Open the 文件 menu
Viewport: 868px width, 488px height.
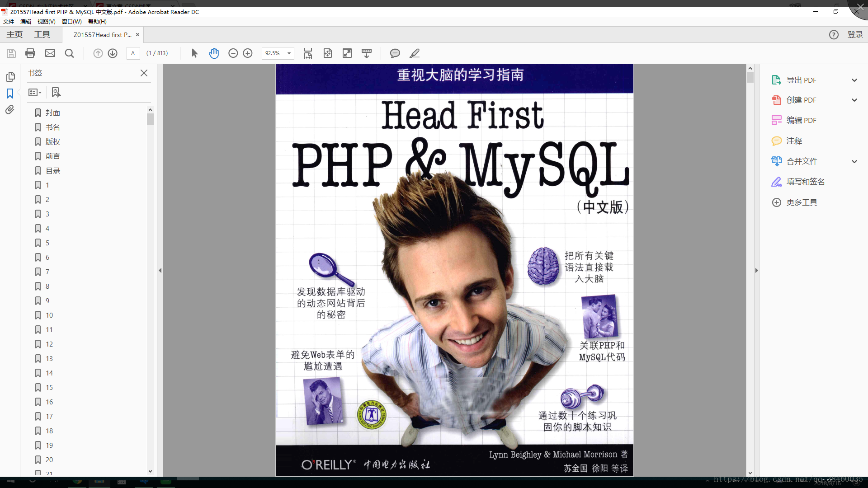[9, 22]
